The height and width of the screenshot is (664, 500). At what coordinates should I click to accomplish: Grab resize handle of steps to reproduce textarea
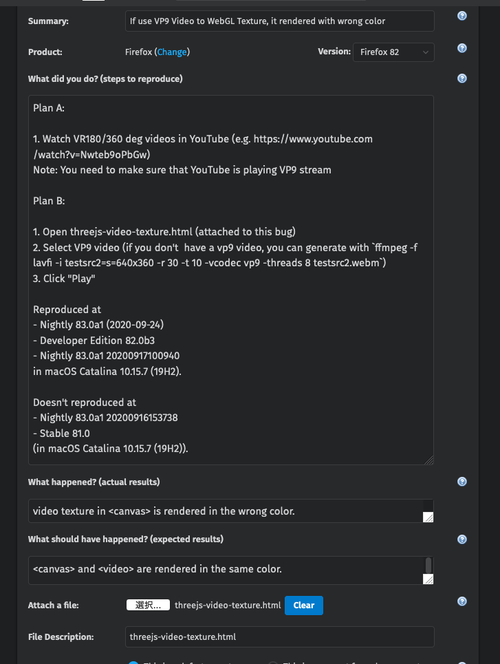pos(429,460)
